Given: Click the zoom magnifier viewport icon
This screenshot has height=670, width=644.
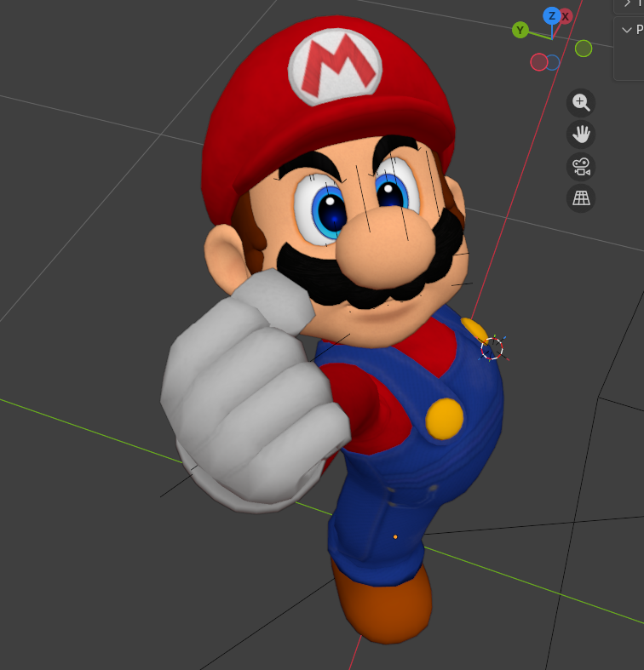Looking at the screenshot, I should coord(581,103).
